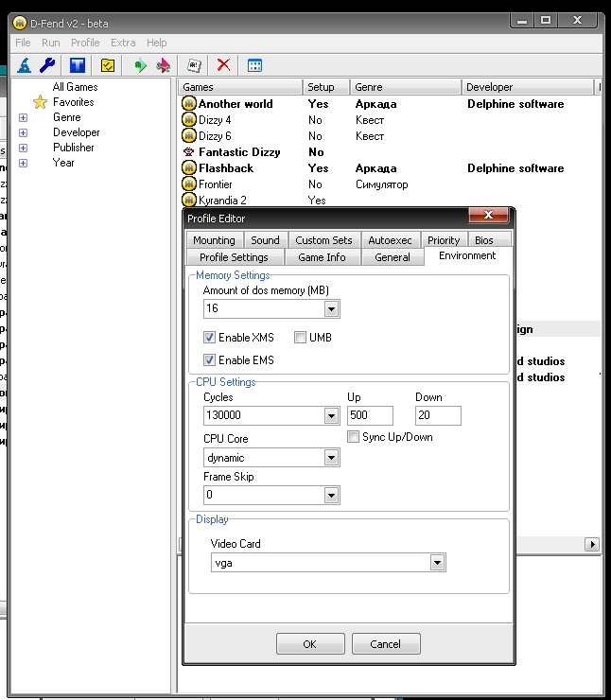
Task: Click the yellow checklist toolbar icon
Action: point(108,65)
